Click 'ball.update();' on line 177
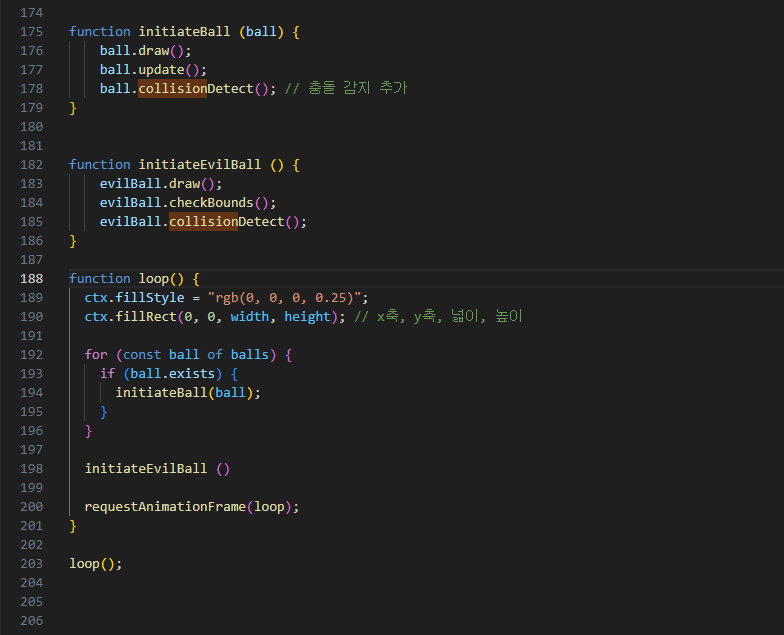The height and width of the screenshot is (635, 784). [153, 70]
